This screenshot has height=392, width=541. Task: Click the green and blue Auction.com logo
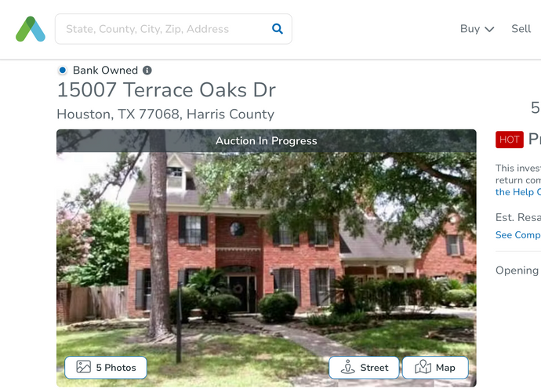click(31, 29)
